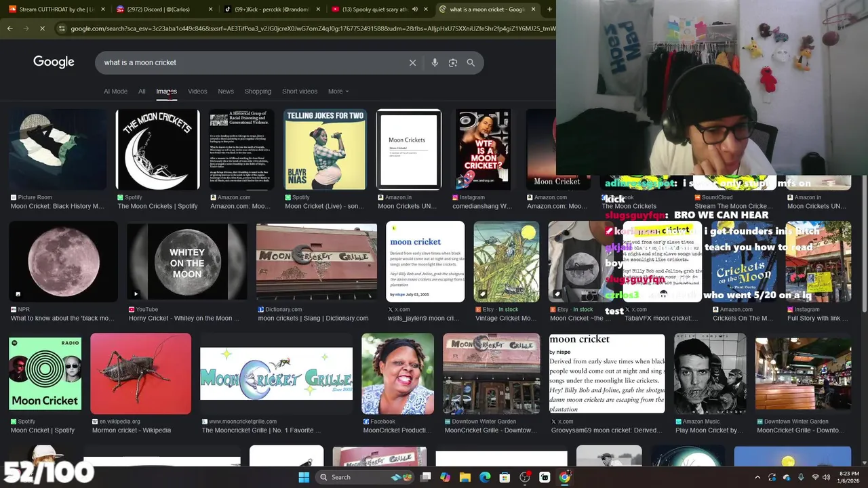Show hidden system tray icons
The height and width of the screenshot is (488, 868).
pos(757,477)
